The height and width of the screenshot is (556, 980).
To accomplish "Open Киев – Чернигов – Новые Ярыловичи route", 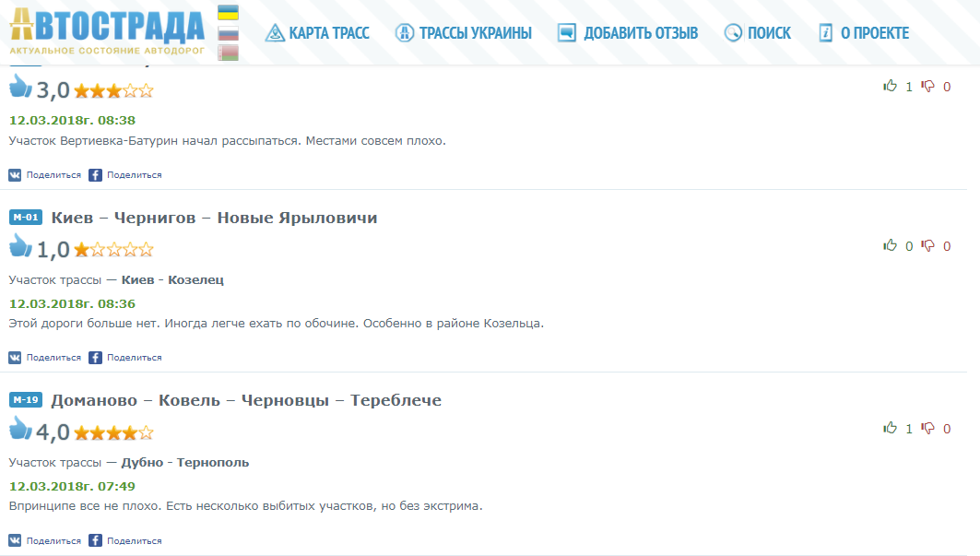I will [214, 218].
